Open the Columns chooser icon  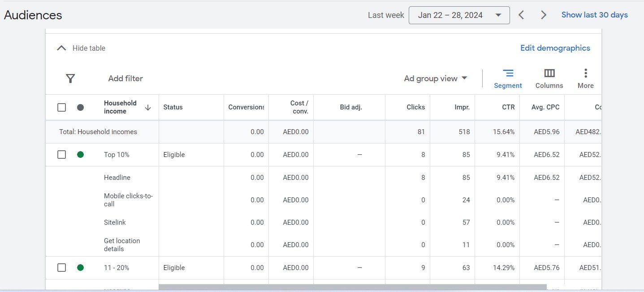click(x=549, y=74)
